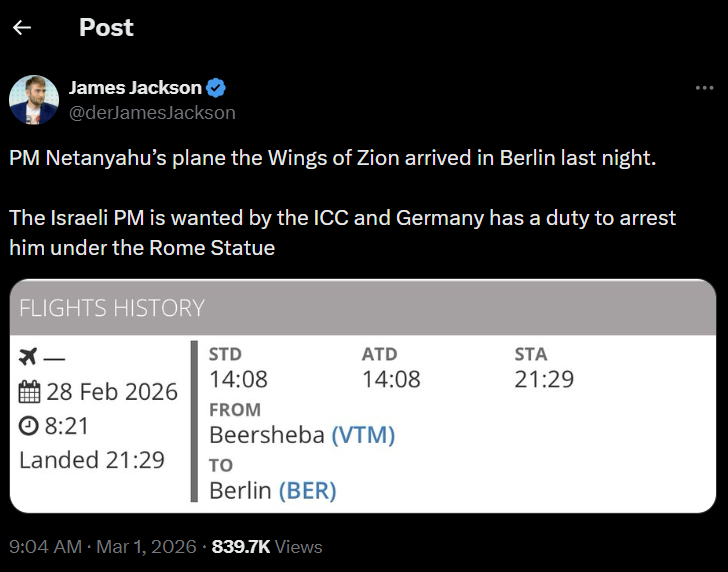Click the post timestamp 9:04 AM Mar 1, 2026
This screenshot has height=572, width=728.
(101, 547)
